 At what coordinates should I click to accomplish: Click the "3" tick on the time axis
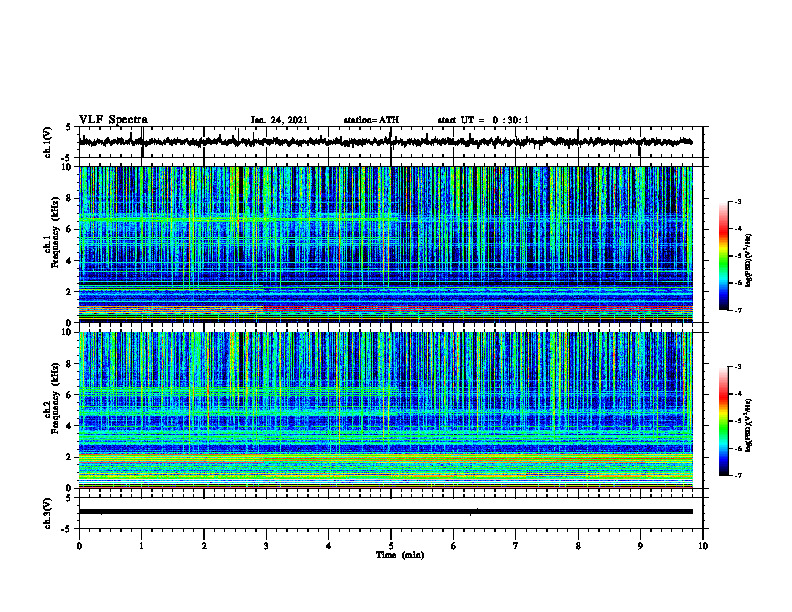point(266,546)
